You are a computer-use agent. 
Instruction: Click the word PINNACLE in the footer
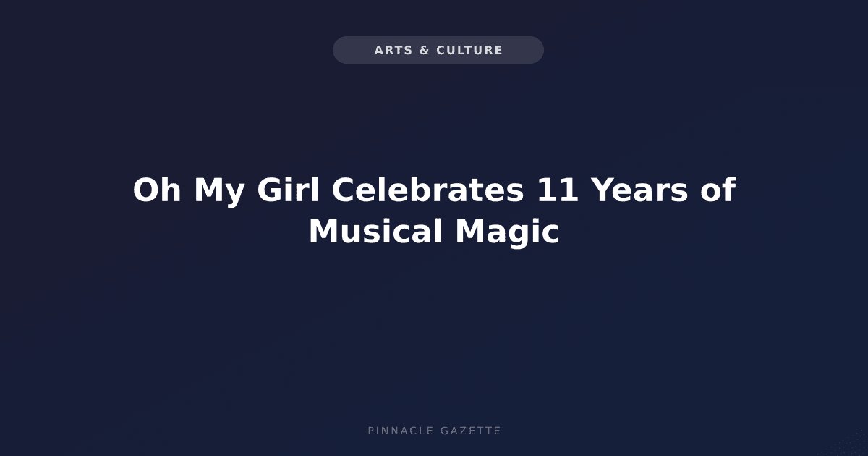(x=400, y=431)
